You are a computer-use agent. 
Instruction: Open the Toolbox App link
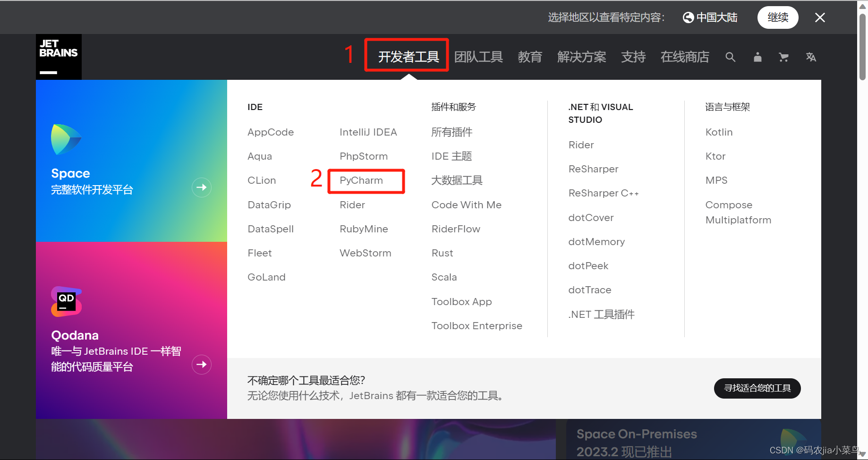click(x=461, y=302)
